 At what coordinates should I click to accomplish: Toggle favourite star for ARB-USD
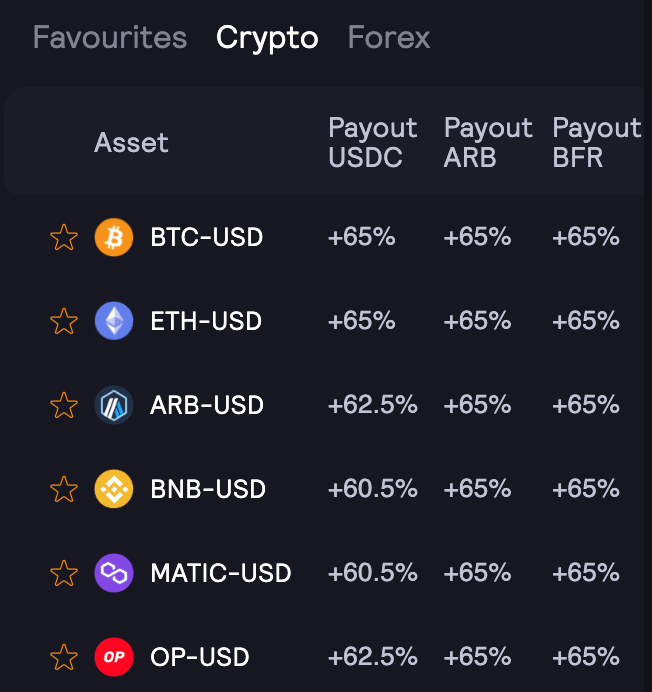point(64,405)
